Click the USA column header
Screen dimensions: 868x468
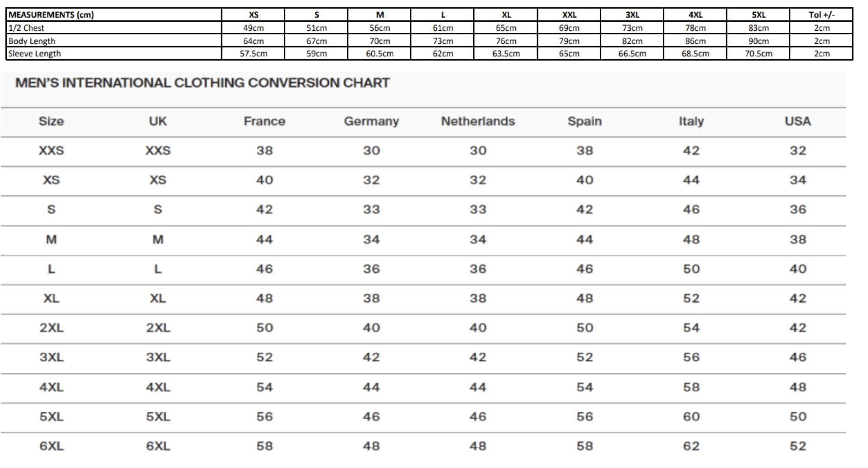(797, 122)
